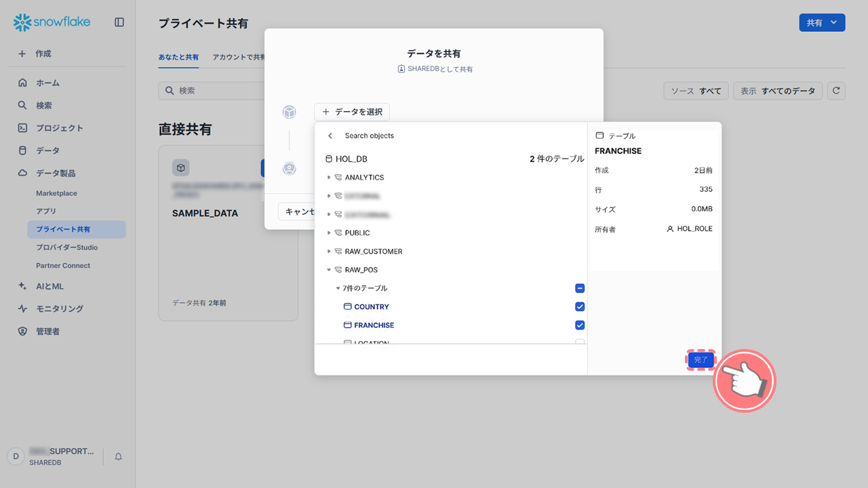Click the ANALYTICS schema icon
The height and width of the screenshot is (488, 868).
(x=338, y=178)
